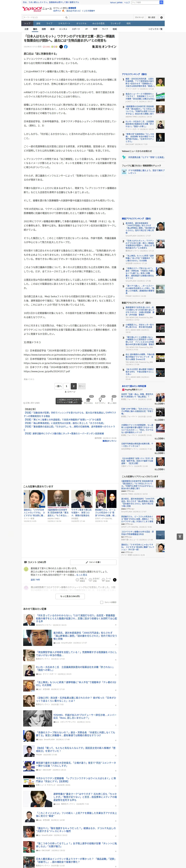Viewport: 186px width, 868px height.
Task: Click the ヘルプ link in top bar
Action: click(x=127, y=2)
